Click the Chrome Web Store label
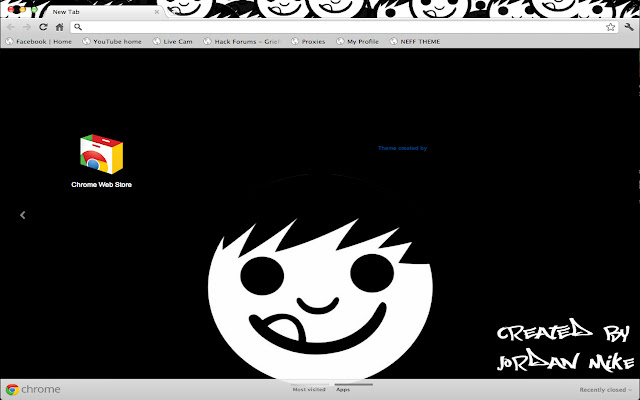 [102, 184]
